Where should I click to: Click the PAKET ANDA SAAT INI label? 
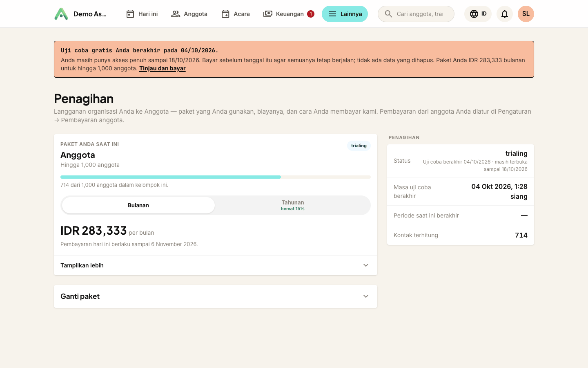click(90, 144)
